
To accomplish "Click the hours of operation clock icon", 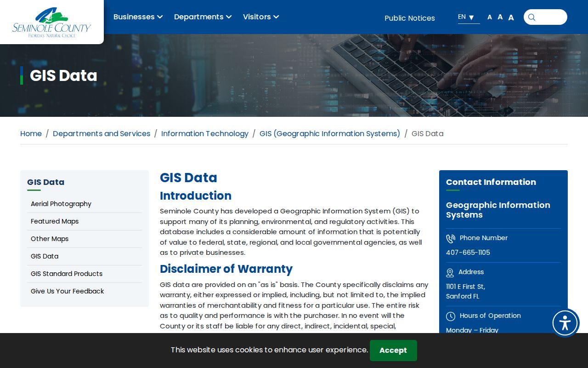I will [x=451, y=316].
